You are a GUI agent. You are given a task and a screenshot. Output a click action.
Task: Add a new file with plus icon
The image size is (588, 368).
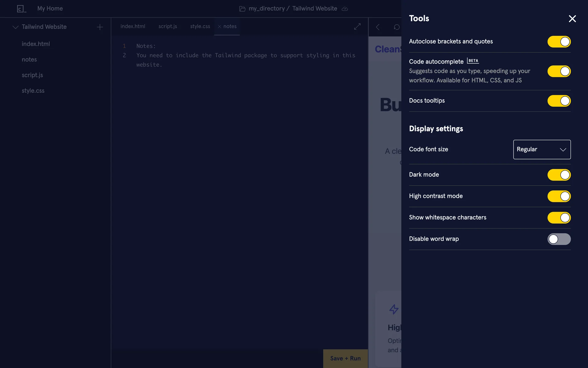[100, 27]
